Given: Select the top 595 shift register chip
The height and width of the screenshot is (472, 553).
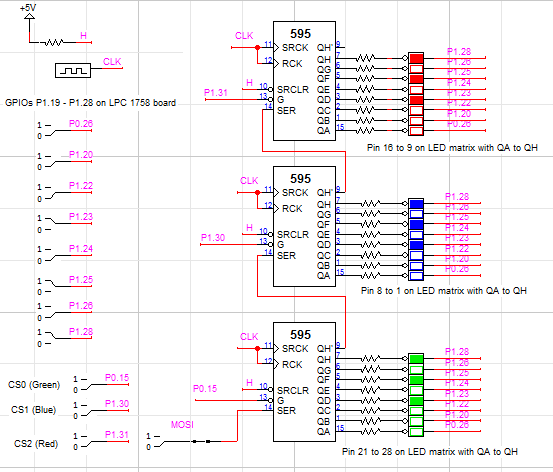Looking at the screenshot, I should tap(304, 81).
